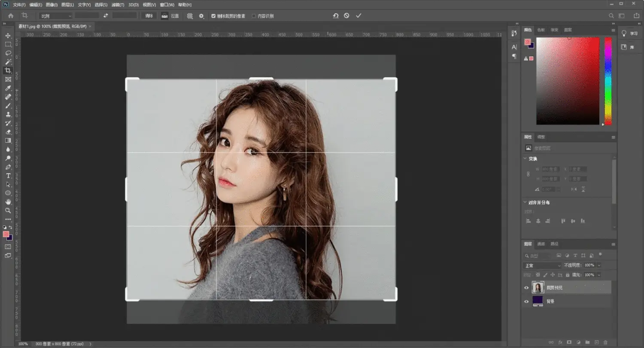The height and width of the screenshot is (348, 644).
Task: Select the Zoom tool
Action: pyautogui.click(x=8, y=211)
